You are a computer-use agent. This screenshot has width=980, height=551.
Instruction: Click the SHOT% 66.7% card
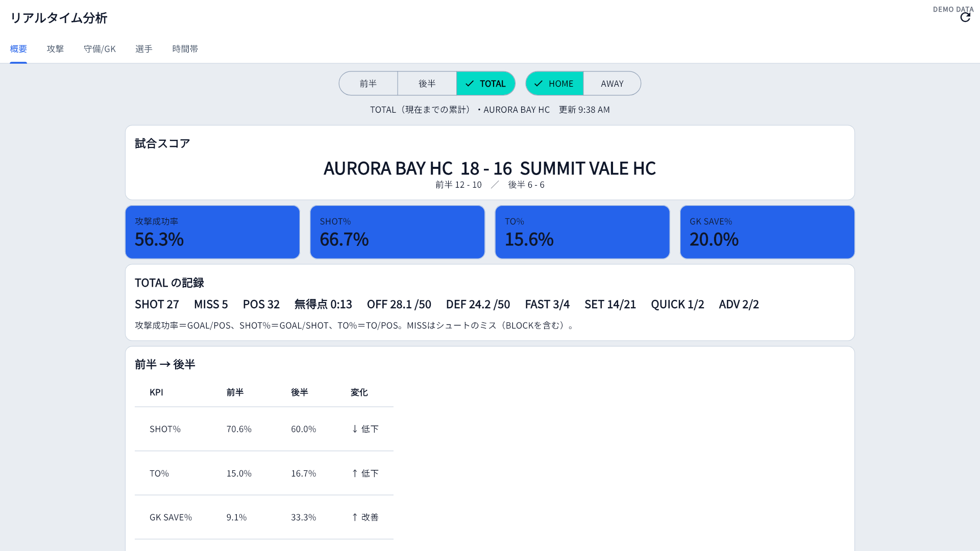coord(397,232)
